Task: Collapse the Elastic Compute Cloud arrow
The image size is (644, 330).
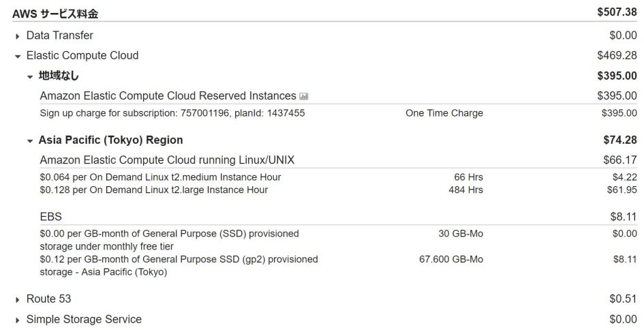Action: [18, 56]
